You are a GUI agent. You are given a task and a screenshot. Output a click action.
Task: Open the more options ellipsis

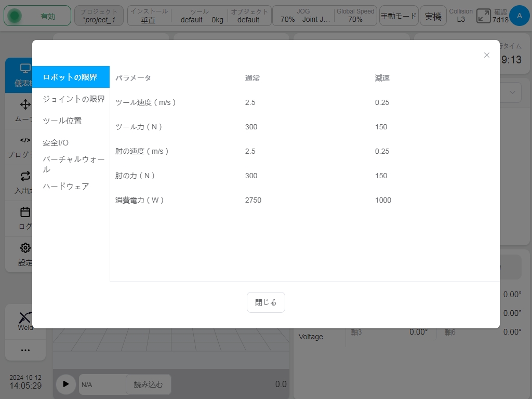point(25,350)
